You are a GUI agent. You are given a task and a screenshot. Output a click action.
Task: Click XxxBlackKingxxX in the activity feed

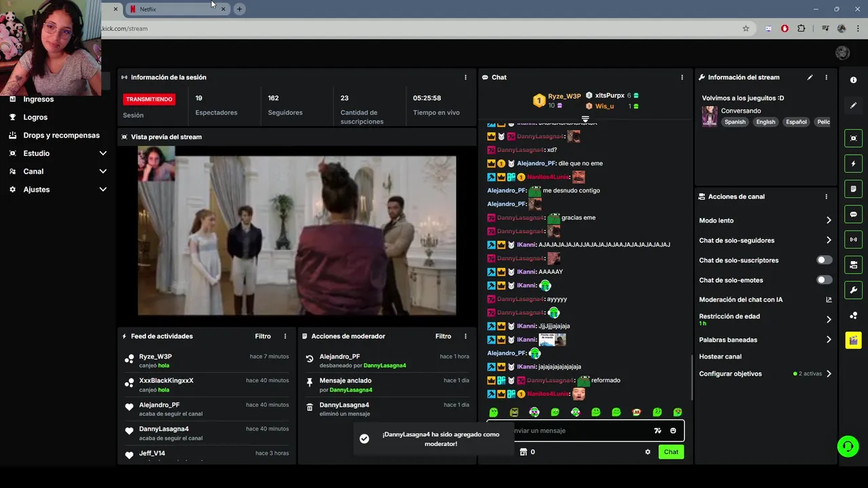click(x=166, y=380)
